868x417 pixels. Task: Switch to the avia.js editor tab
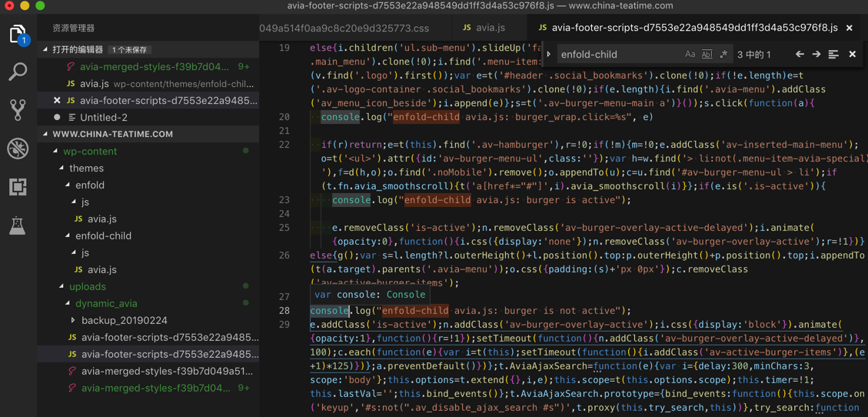point(484,28)
